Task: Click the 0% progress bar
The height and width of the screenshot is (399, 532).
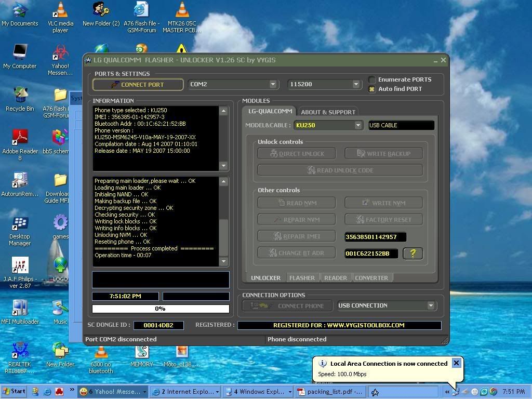Action: [x=161, y=309]
